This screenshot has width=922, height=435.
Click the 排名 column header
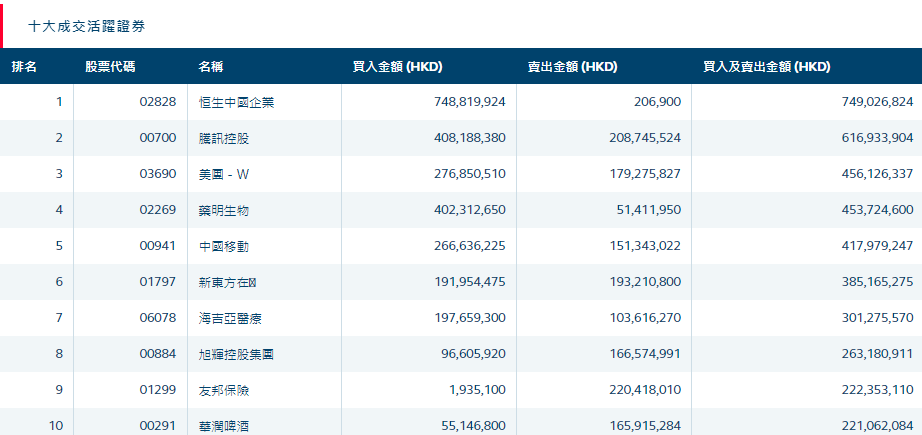[24, 67]
